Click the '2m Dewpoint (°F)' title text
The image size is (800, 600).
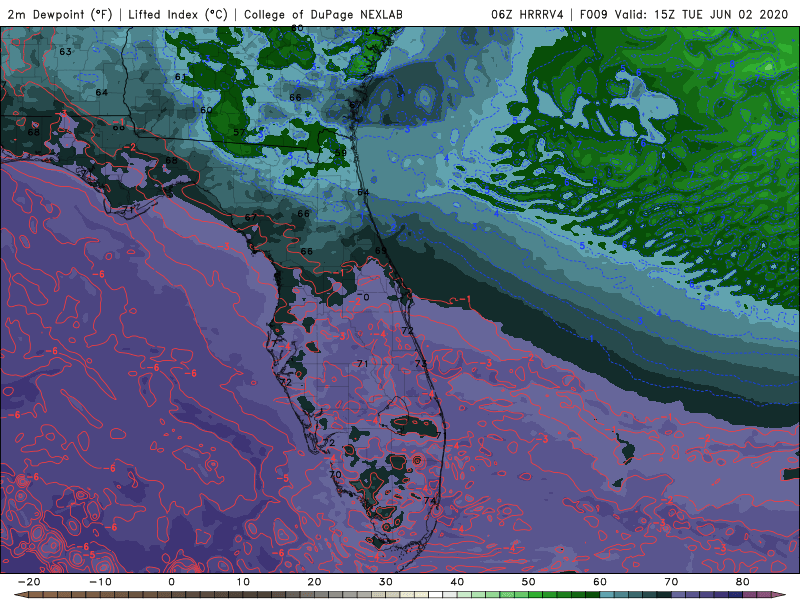60,14
